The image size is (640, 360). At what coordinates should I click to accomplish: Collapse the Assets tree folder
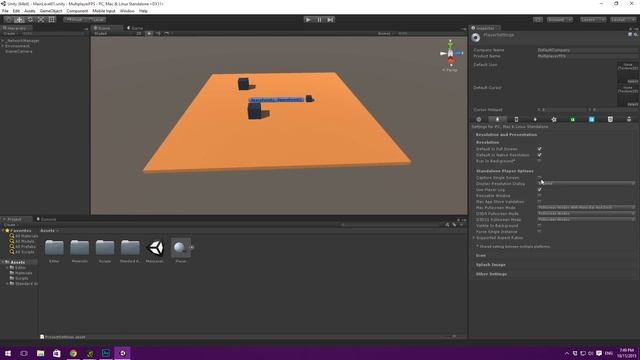pyautogui.click(x=3, y=262)
